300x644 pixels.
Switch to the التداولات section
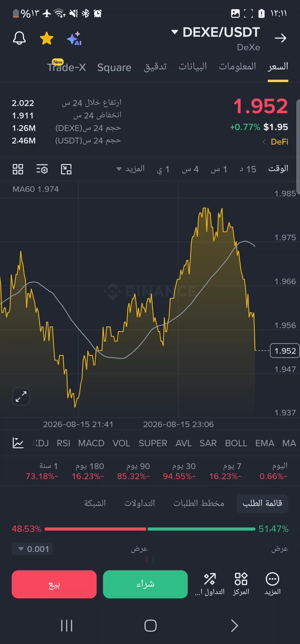tap(140, 503)
